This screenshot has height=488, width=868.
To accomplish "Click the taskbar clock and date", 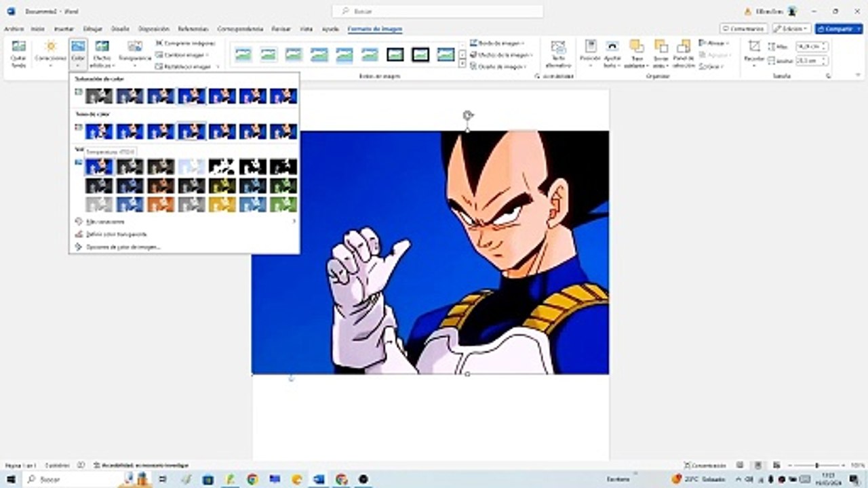I will click(827, 479).
